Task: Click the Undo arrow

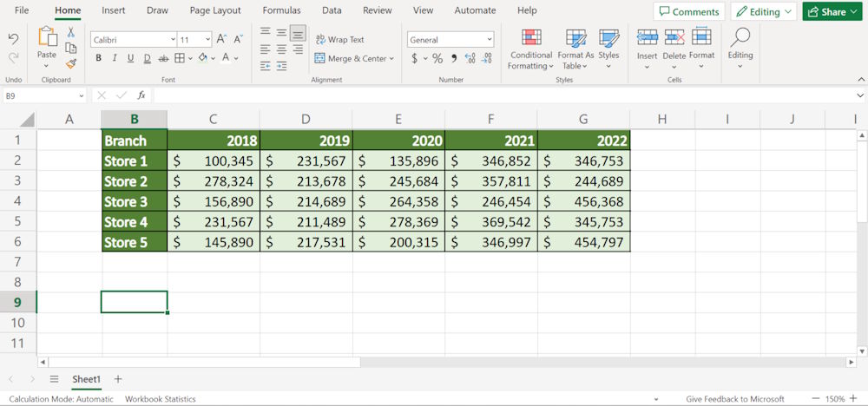Action: pyautogui.click(x=13, y=39)
